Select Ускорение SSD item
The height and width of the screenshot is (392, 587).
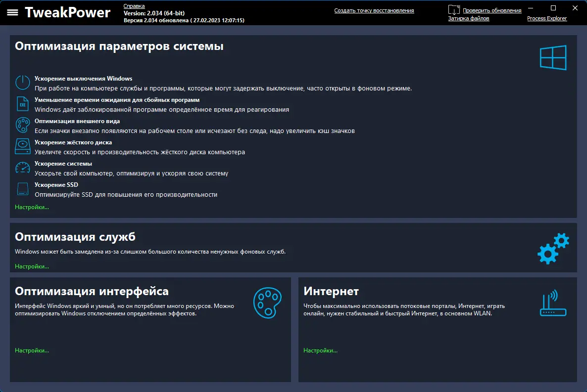[56, 185]
